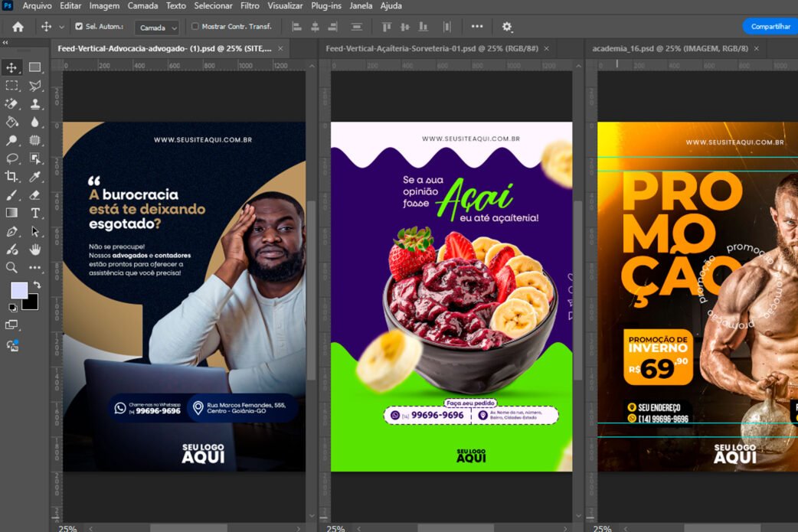The width and height of the screenshot is (798, 532).
Task: Open the tool preset arrow beside Move icon
Action: pyautogui.click(x=62, y=27)
